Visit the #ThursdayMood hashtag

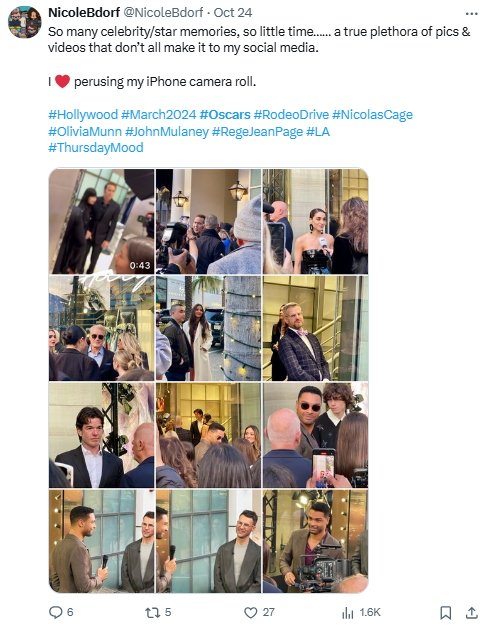[x=96, y=148]
